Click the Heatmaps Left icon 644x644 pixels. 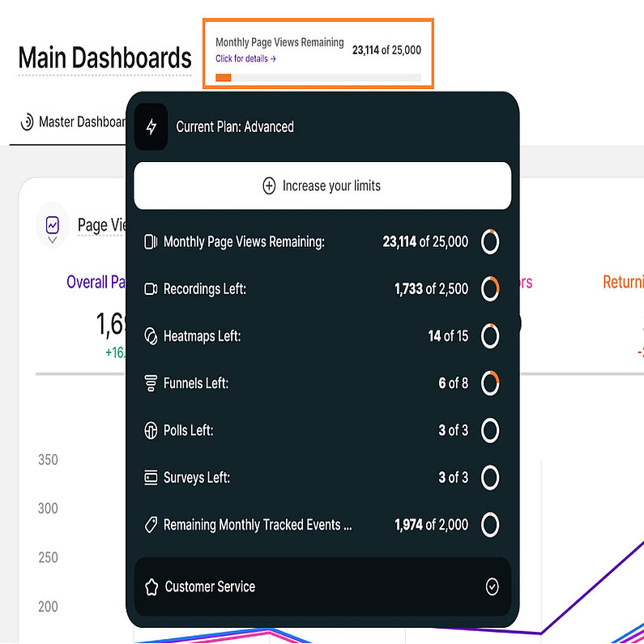tap(150, 336)
